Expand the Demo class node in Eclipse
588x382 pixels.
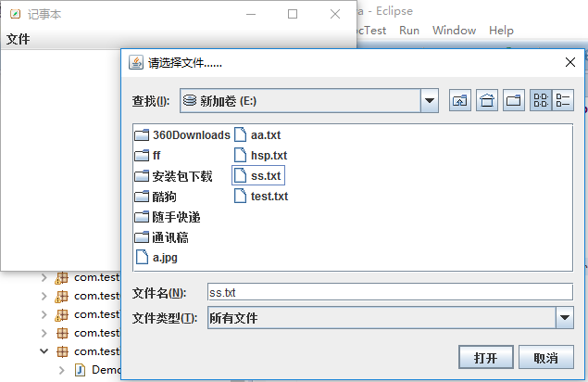(x=62, y=370)
